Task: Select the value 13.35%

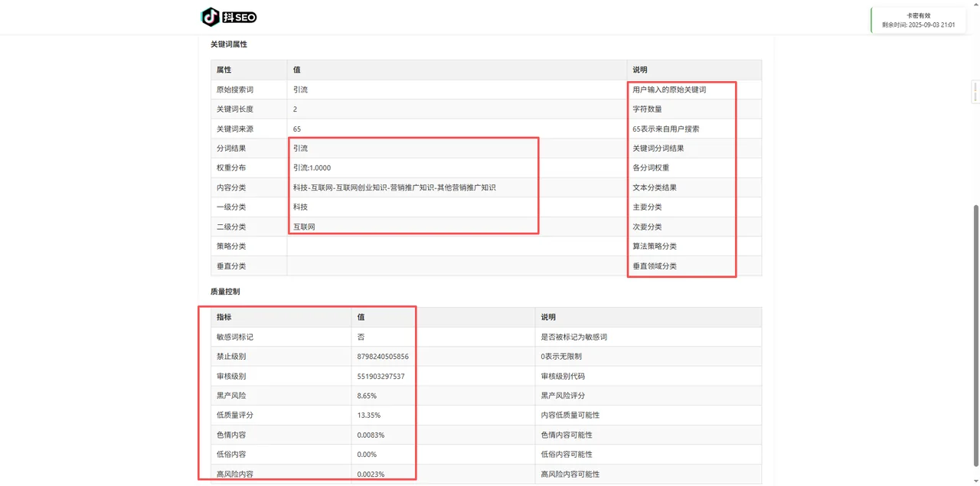Action: (368, 415)
